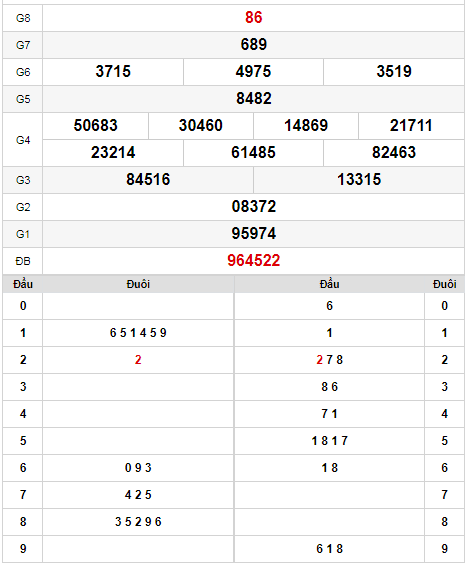The width and height of the screenshot is (468, 564).
Task: Select G4 number 21711
Action: (411, 126)
